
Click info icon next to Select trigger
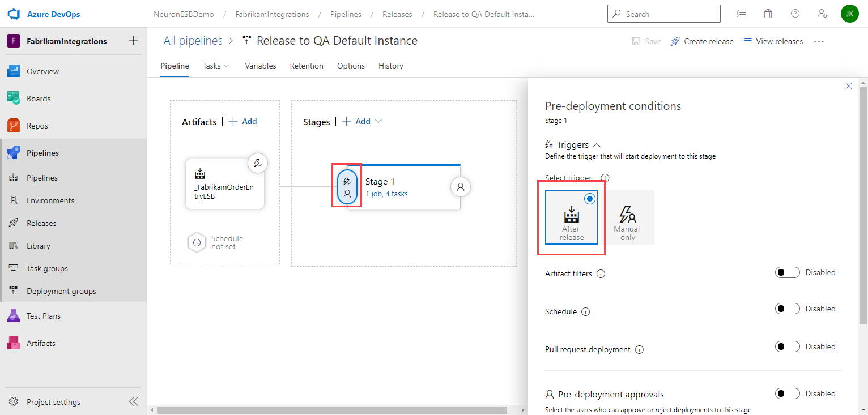tap(605, 178)
